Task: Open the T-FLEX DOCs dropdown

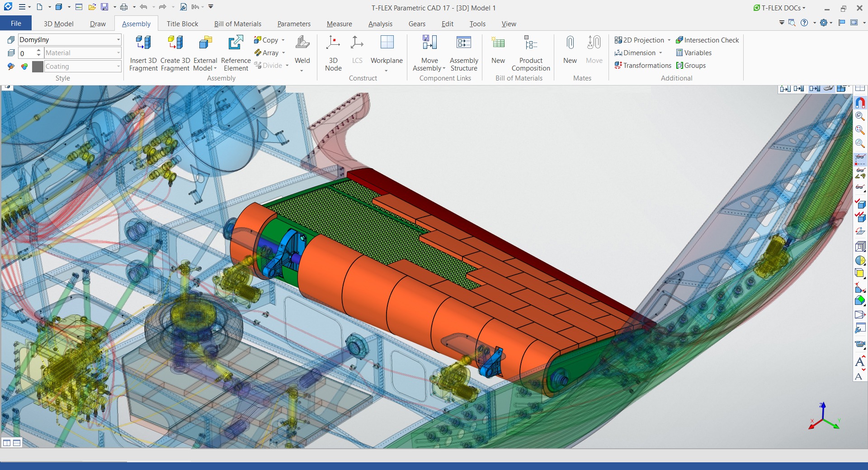Action: [x=779, y=8]
